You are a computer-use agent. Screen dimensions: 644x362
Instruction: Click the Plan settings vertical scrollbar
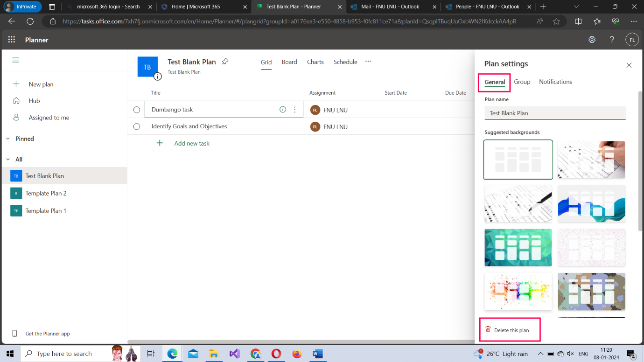640,161
